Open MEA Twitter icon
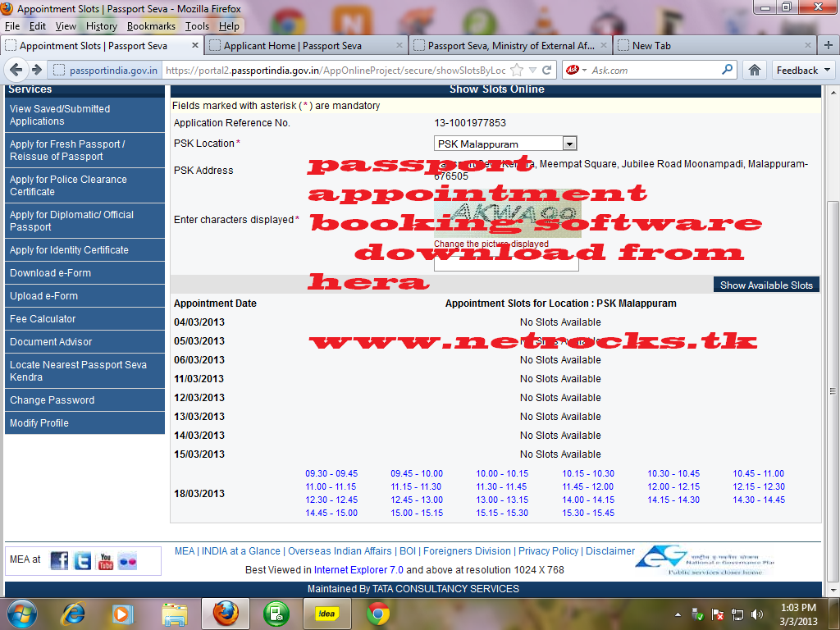 tap(83, 561)
